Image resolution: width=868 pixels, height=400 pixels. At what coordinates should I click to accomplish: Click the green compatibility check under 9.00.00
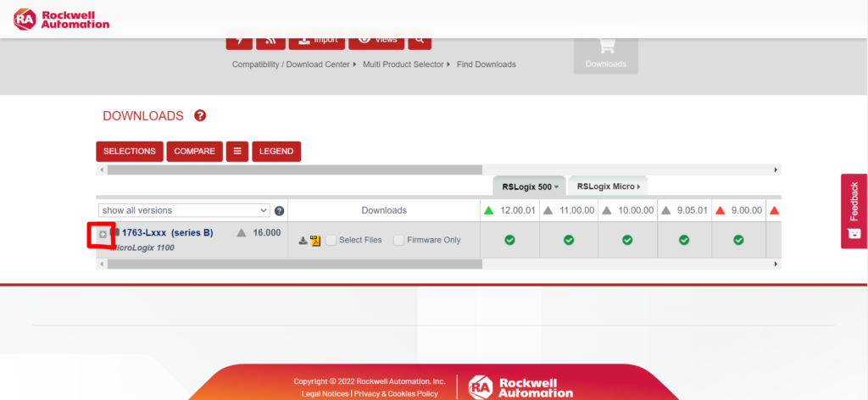coord(738,240)
